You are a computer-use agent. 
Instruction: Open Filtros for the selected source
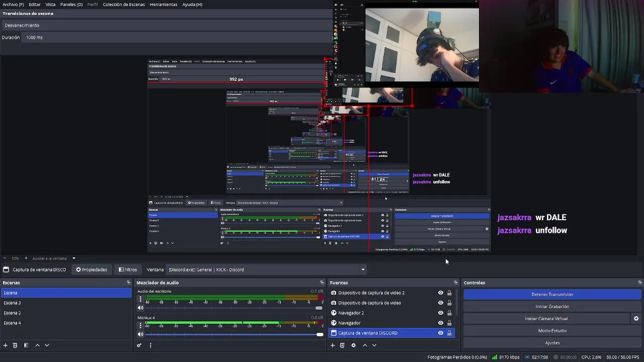(x=128, y=269)
